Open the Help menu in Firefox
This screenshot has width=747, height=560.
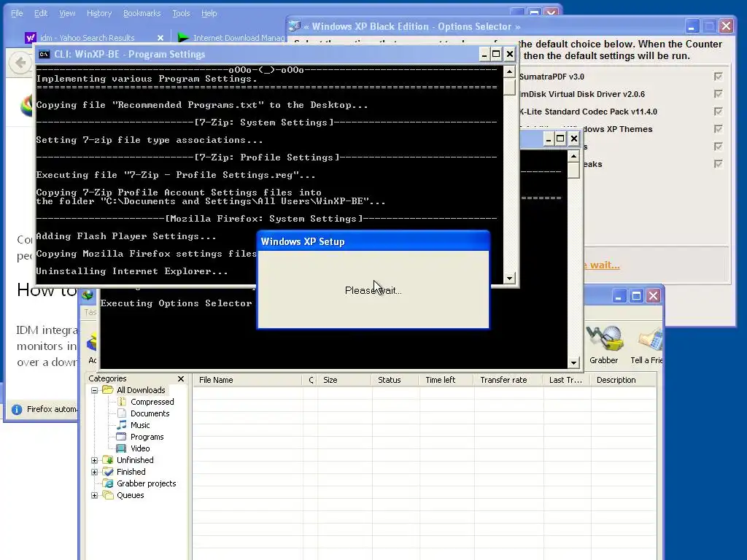[x=209, y=13]
